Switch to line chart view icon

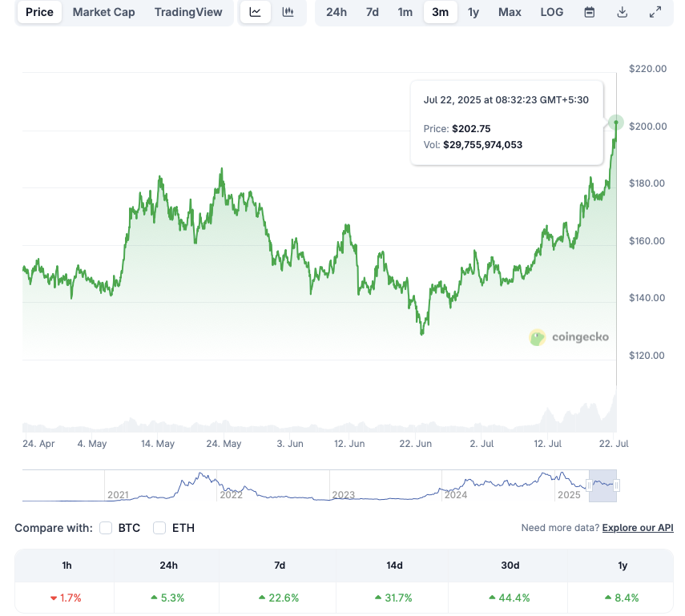coord(255,12)
